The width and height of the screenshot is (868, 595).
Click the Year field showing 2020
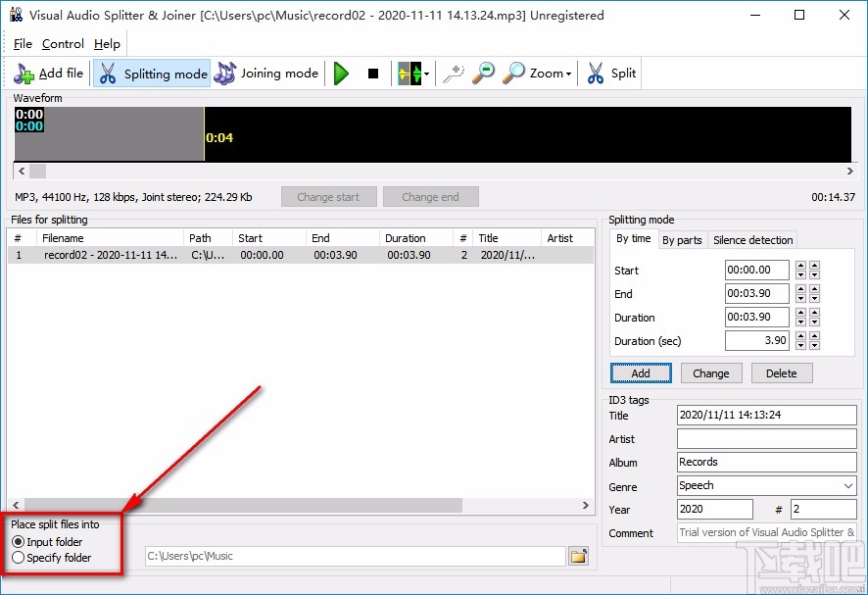714,509
